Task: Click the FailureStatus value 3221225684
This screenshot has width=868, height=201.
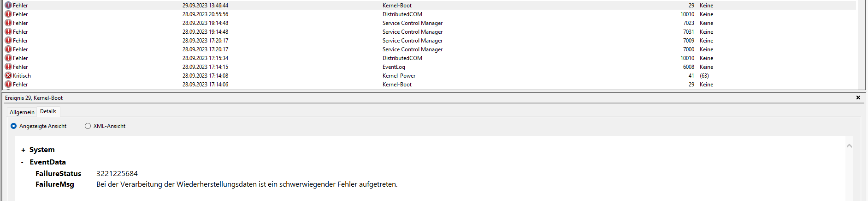Action: [x=117, y=174]
